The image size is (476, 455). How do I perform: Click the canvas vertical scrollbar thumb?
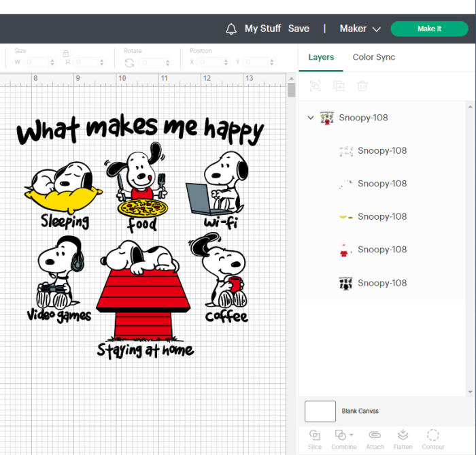coord(291,90)
